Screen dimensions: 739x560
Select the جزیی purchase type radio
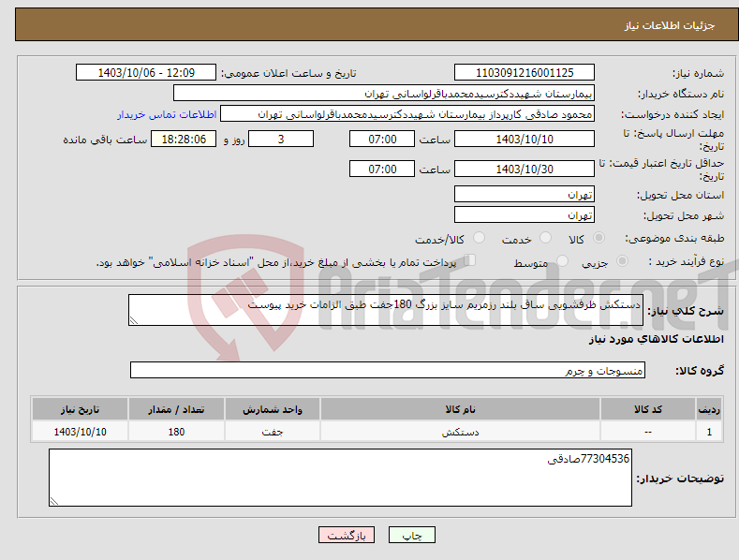(x=622, y=260)
